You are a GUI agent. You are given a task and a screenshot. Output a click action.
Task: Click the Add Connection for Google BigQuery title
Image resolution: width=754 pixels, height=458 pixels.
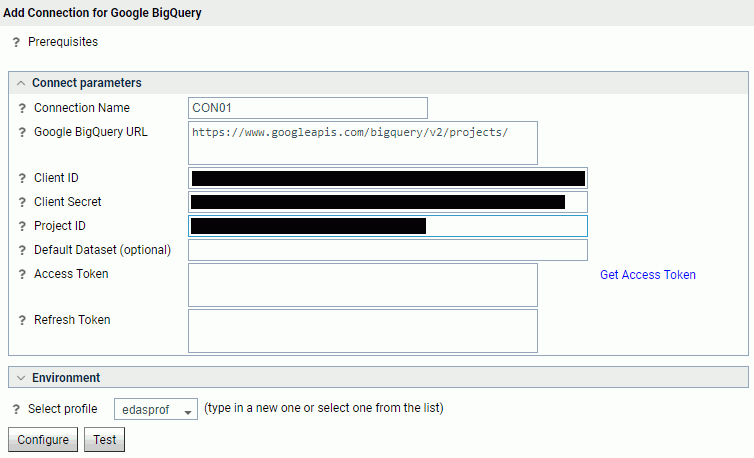tap(102, 13)
